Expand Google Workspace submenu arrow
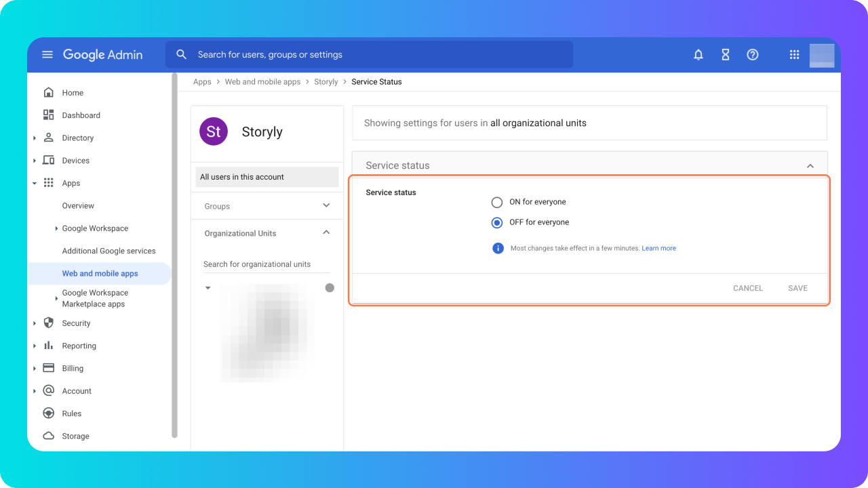The width and height of the screenshot is (868, 488). coord(56,228)
